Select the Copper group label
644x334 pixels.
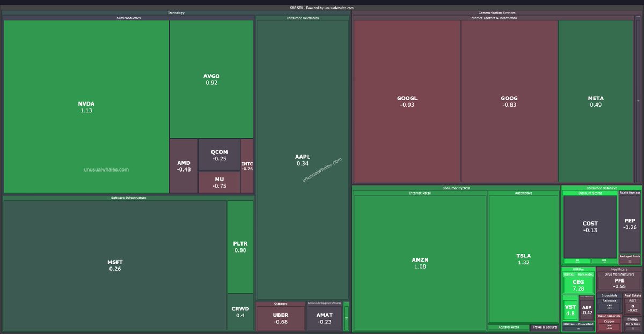click(x=609, y=321)
